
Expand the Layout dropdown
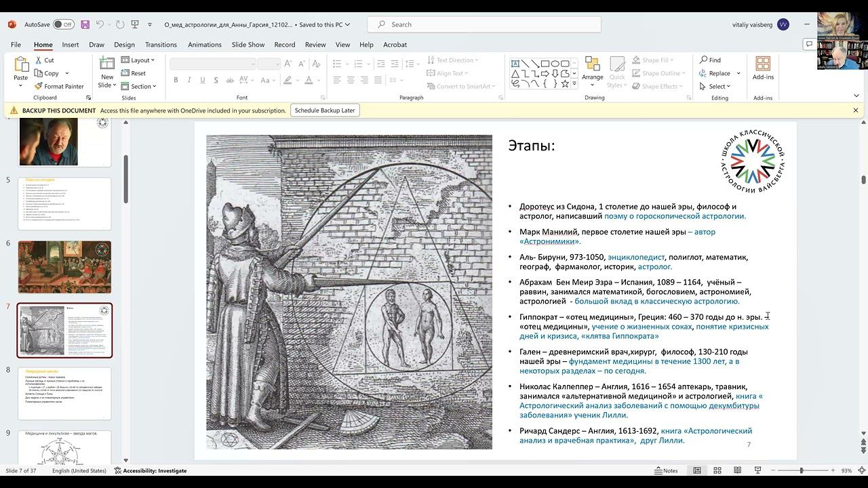coord(138,60)
